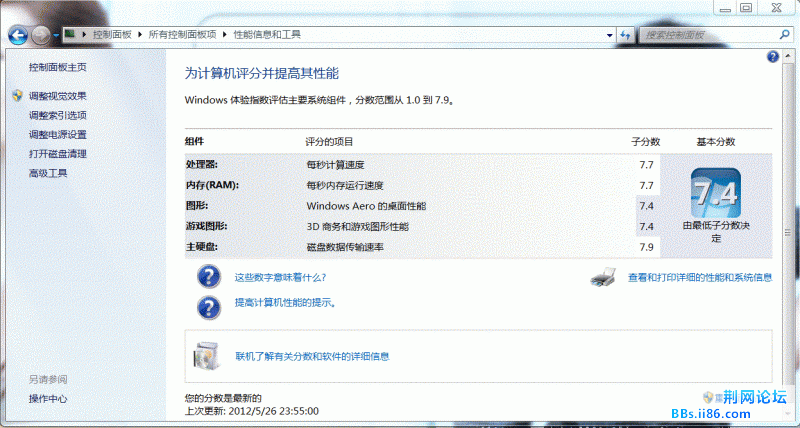Open 联机了解有关分数和软件的详细信息 link

pos(312,356)
